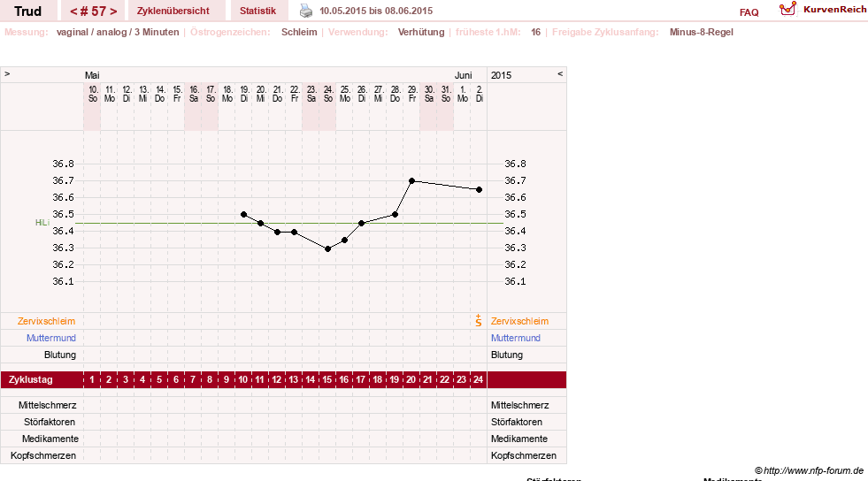868x481 pixels.
Task: Click 'vaginal / analog / 3 Minuten' text
Action: click(x=118, y=32)
